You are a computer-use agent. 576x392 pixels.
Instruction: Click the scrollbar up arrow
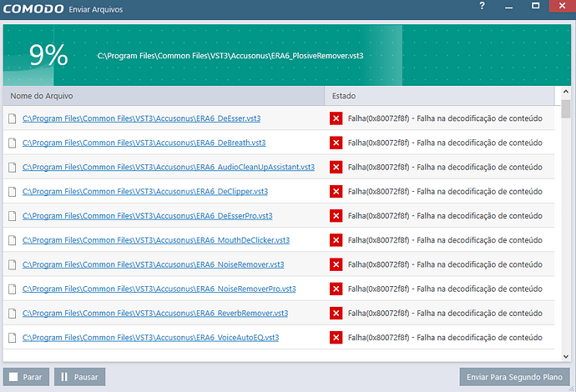click(566, 92)
